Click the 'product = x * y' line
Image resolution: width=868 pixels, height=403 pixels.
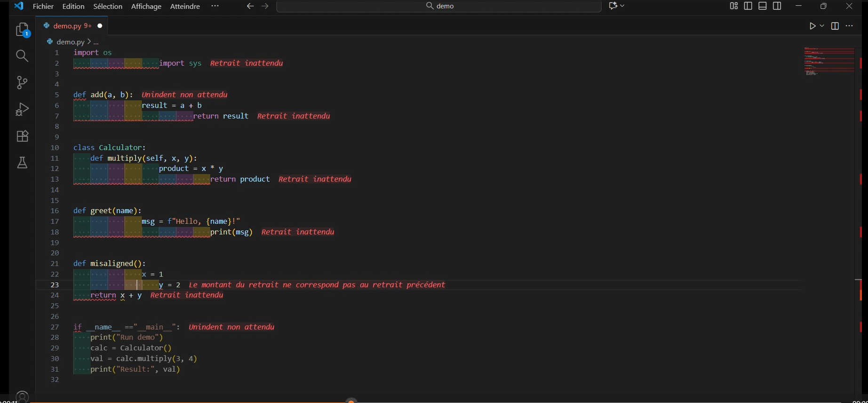(191, 169)
